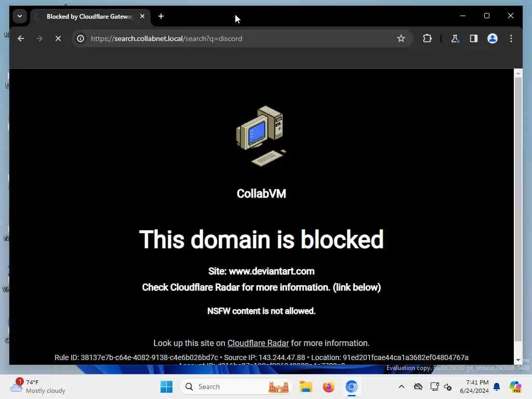Open the Extensions puzzle icon
Viewport: 532px width, 399px height.
[427, 38]
